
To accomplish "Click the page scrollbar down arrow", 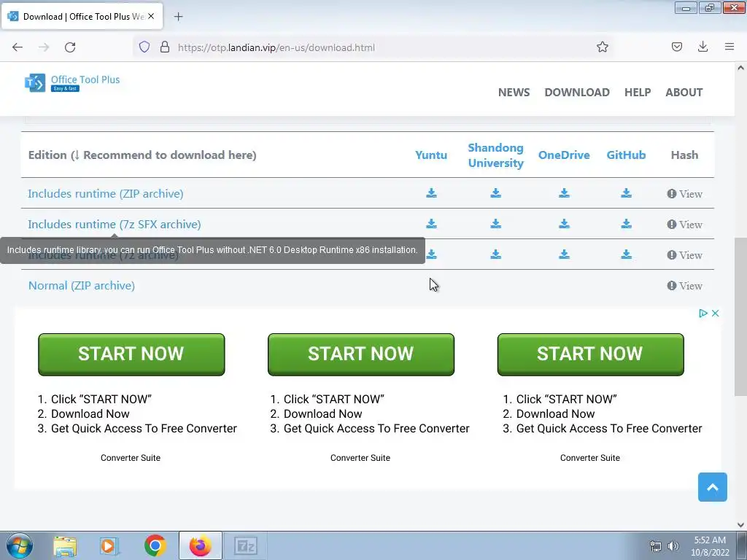I will (740, 525).
